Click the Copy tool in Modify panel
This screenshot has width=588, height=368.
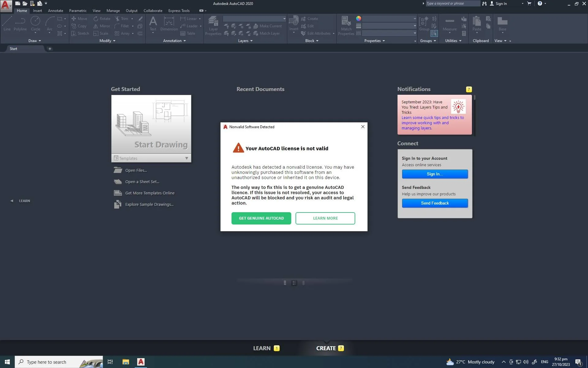coord(79,26)
